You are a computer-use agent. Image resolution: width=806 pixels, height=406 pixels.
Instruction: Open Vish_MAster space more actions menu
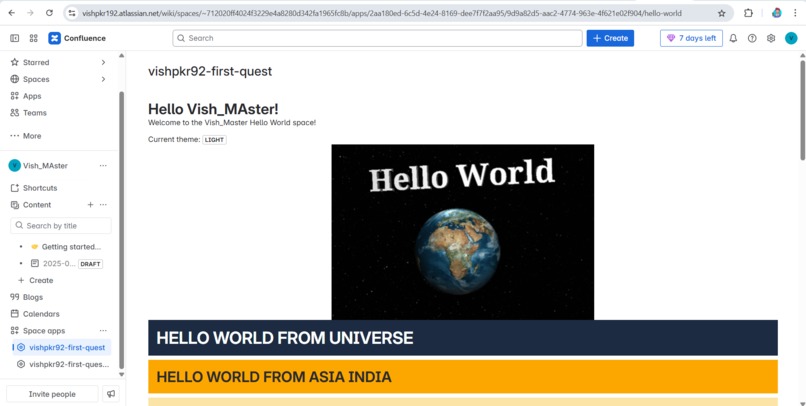tap(103, 165)
